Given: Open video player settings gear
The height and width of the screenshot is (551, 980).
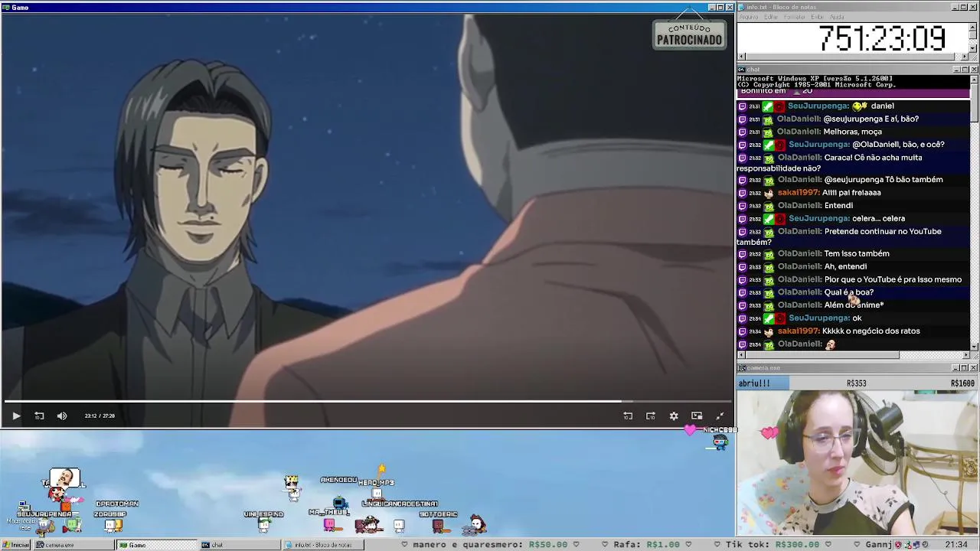Looking at the screenshot, I should (674, 416).
